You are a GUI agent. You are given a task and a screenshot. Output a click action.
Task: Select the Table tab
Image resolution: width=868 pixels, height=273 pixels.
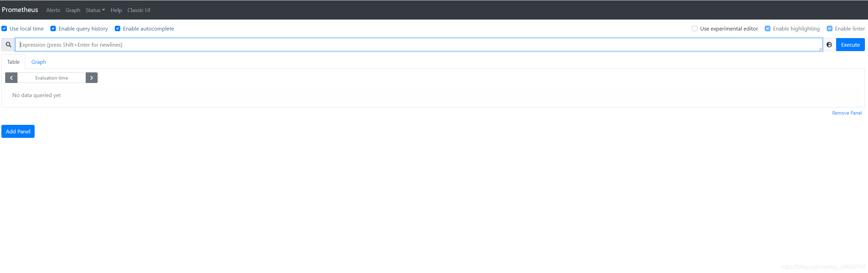click(x=13, y=62)
